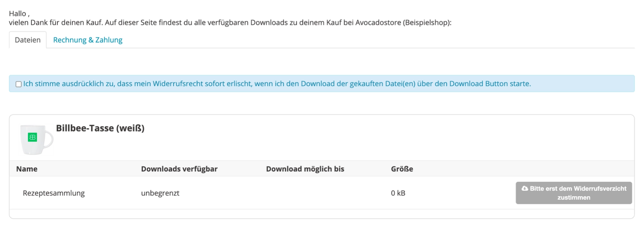Click the 'Hallo' greeting text
Viewport: 644px width, 229px height.
click(18, 14)
